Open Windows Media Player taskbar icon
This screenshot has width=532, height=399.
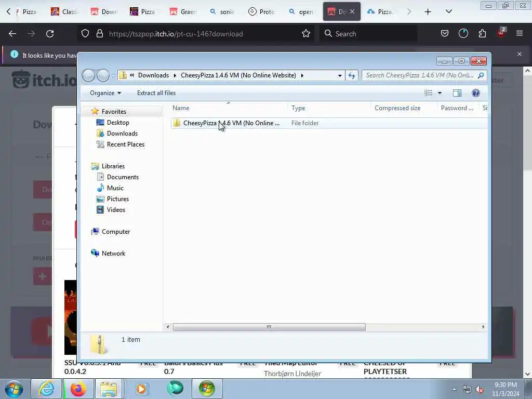click(141, 389)
